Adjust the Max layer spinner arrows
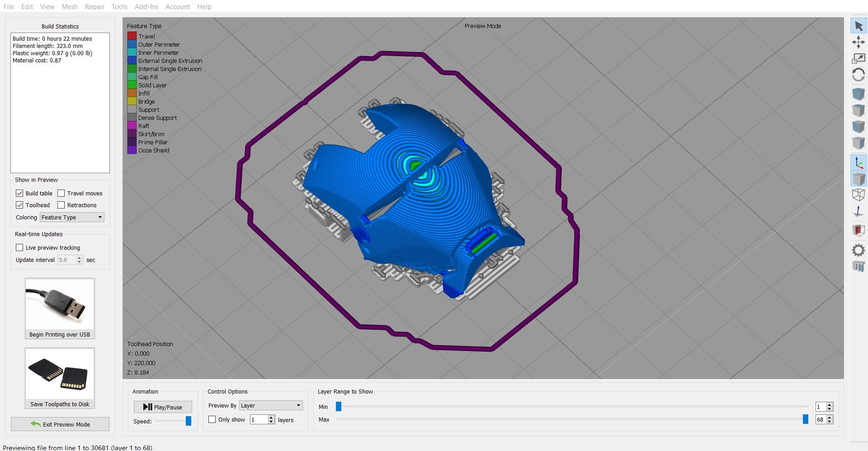868x451 pixels. [830, 419]
